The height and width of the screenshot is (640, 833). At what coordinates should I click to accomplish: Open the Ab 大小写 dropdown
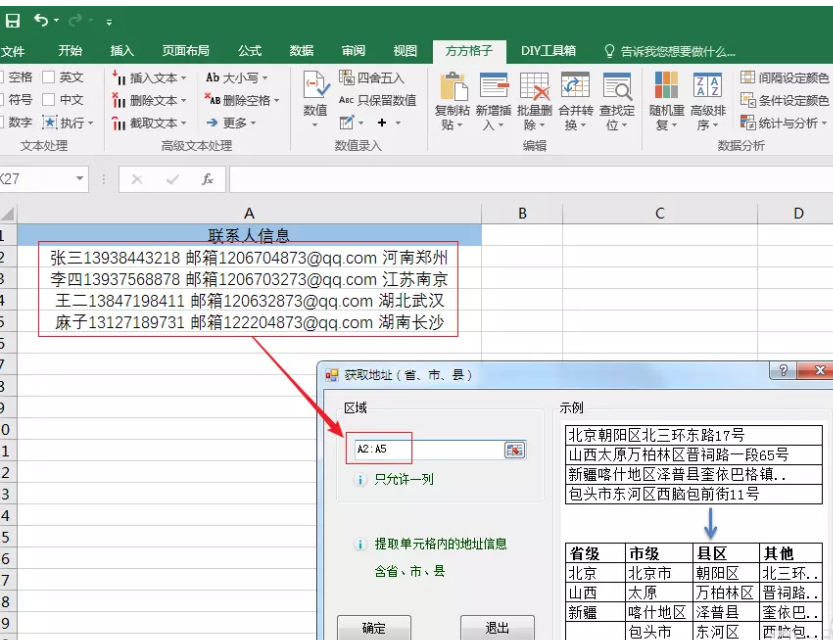[x=236, y=78]
